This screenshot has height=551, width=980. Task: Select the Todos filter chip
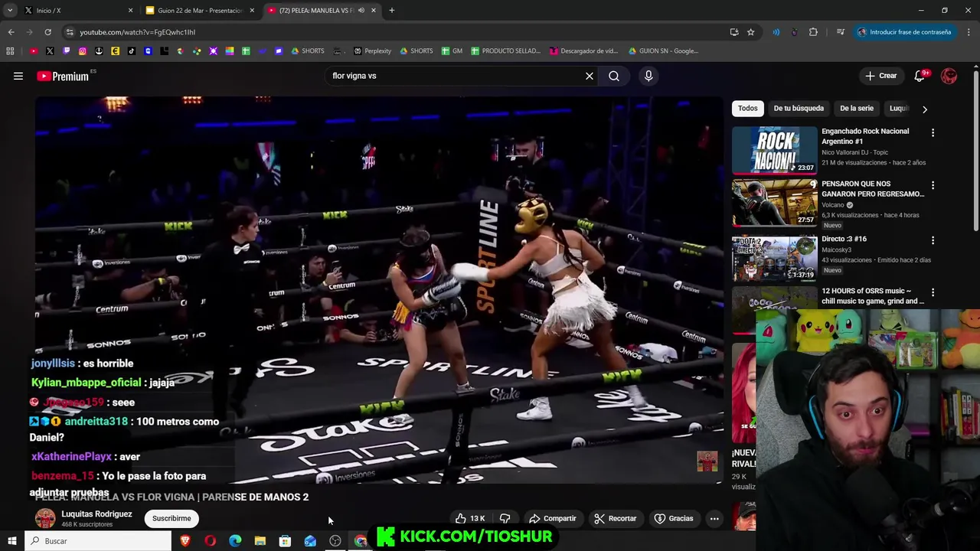point(748,109)
